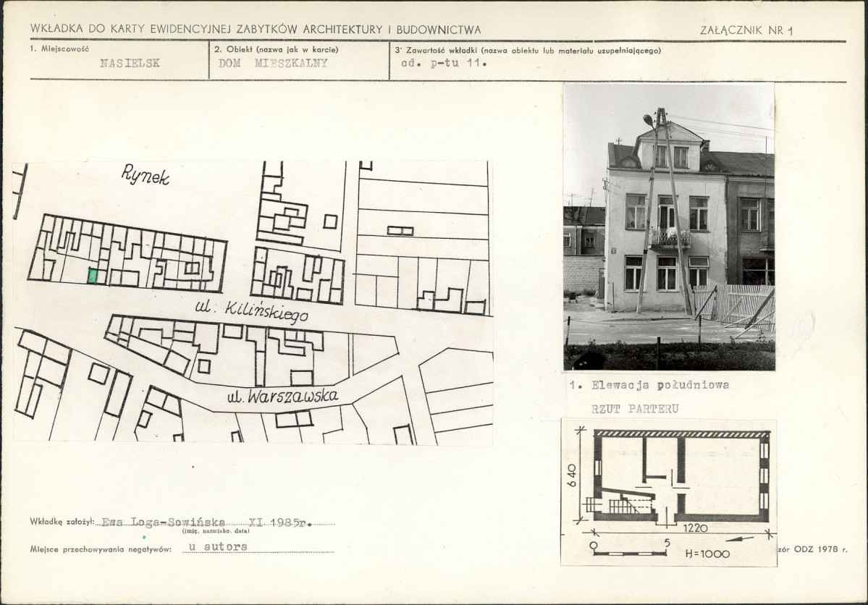868x605 pixels.
Task: Click the author name 'Ewa Loga-Sowińska'
Action: pyautogui.click(x=163, y=522)
